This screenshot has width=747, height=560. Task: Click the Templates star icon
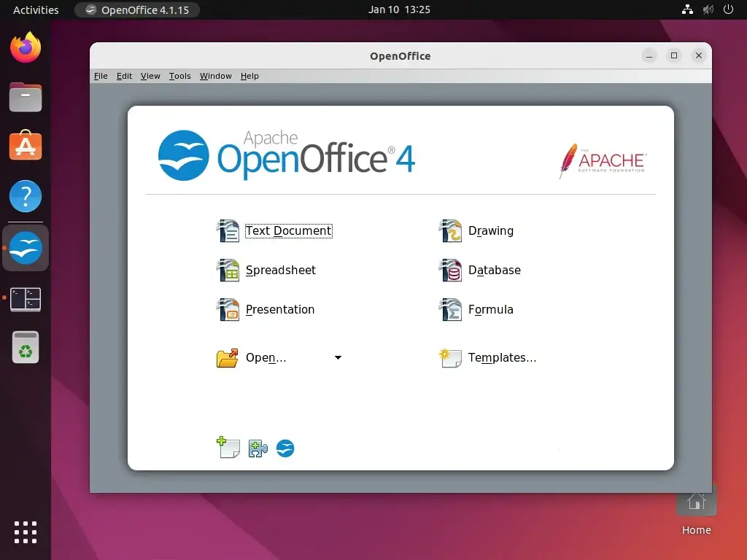pyautogui.click(x=450, y=357)
